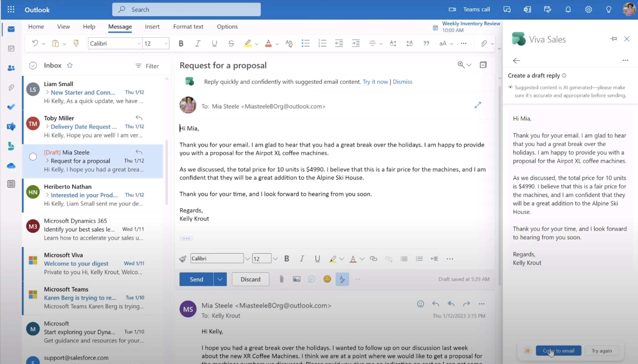This screenshot has height=364, width=638.
Task: Open zoom options dropdown arrow
Action: pyautogui.click(x=469, y=65)
